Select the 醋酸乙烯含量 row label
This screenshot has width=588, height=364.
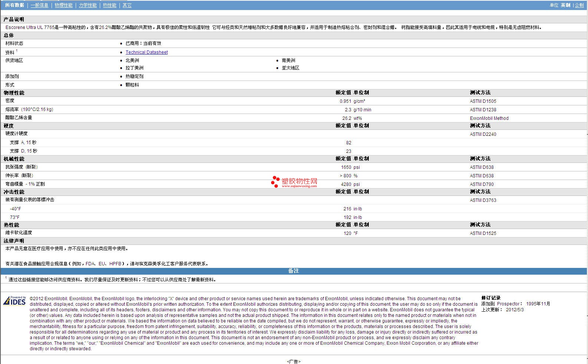[19, 118]
